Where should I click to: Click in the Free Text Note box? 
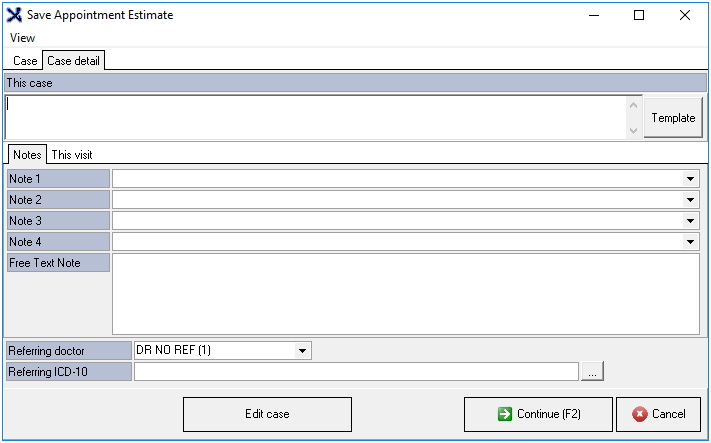pyautogui.click(x=405, y=293)
